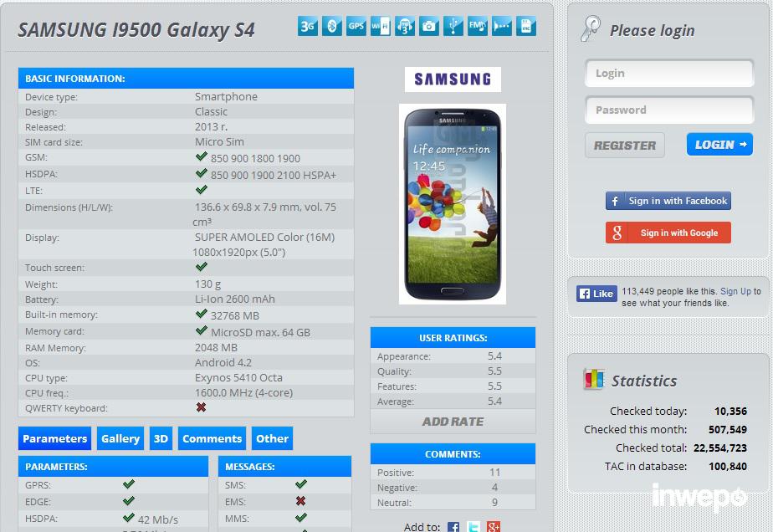Click the camera feature icon

(x=429, y=26)
